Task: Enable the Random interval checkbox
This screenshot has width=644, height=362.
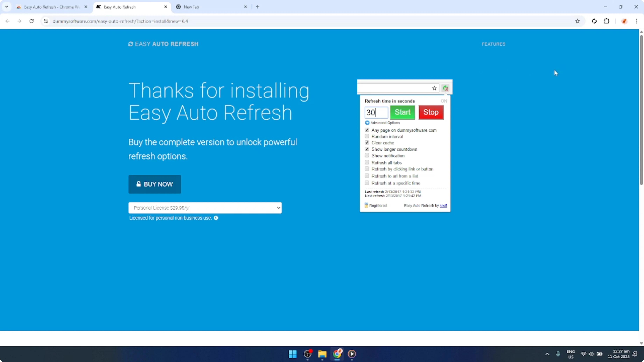Action: [x=367, y=136]
